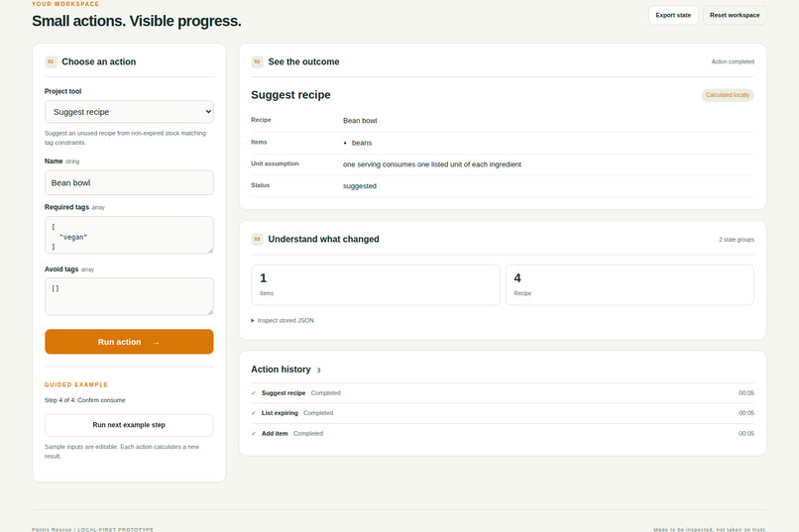Click the Action history heading
This screenshot has width=799, height=532.
pyautogui.click(x=281, y=370)
